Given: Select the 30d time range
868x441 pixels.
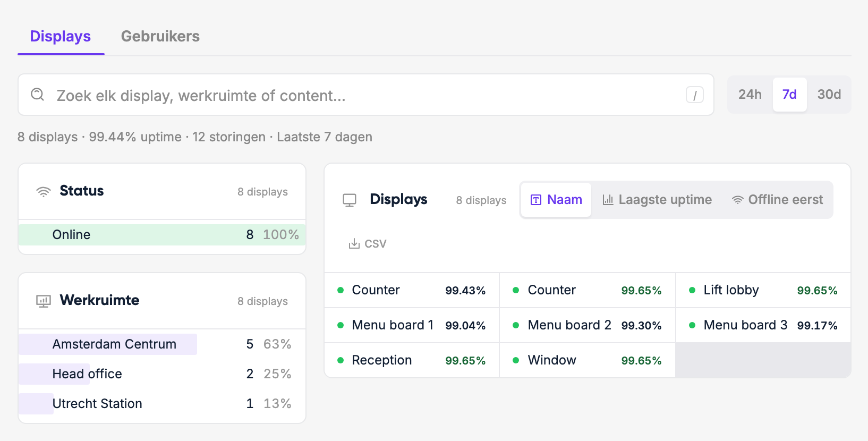Looking at the screenshot, I should click(829, 95).
